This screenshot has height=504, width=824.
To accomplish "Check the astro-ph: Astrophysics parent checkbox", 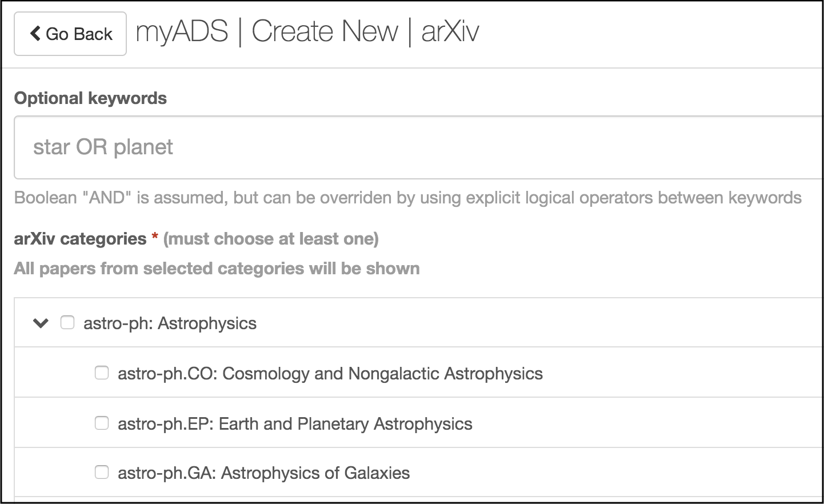I will (x=67, y=323).
